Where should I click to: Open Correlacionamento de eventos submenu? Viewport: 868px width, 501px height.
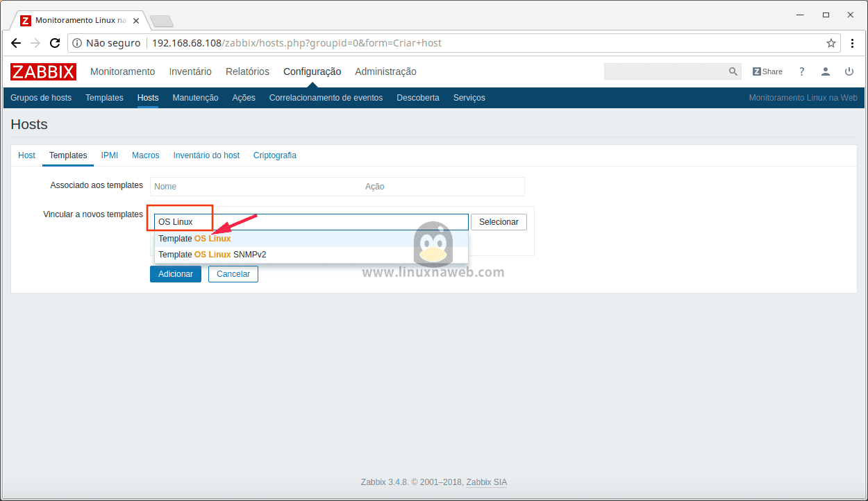[x=326, y=98]
